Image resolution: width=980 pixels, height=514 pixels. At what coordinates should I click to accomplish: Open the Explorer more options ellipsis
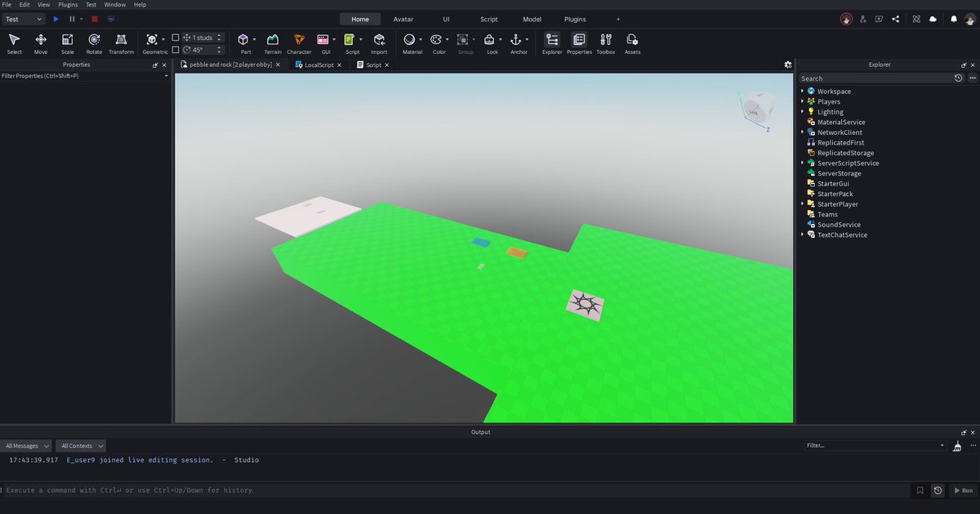973,78
